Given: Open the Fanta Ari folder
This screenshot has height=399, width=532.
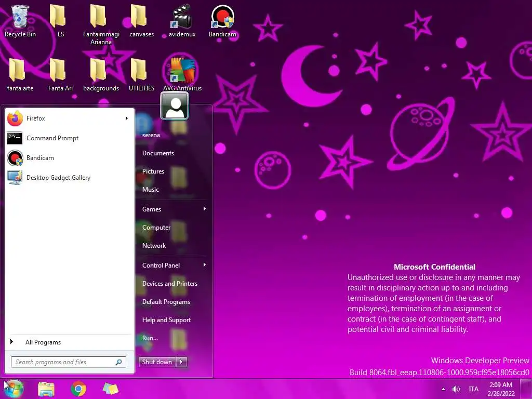Looking at the screenshot, I should pos(60,75).
